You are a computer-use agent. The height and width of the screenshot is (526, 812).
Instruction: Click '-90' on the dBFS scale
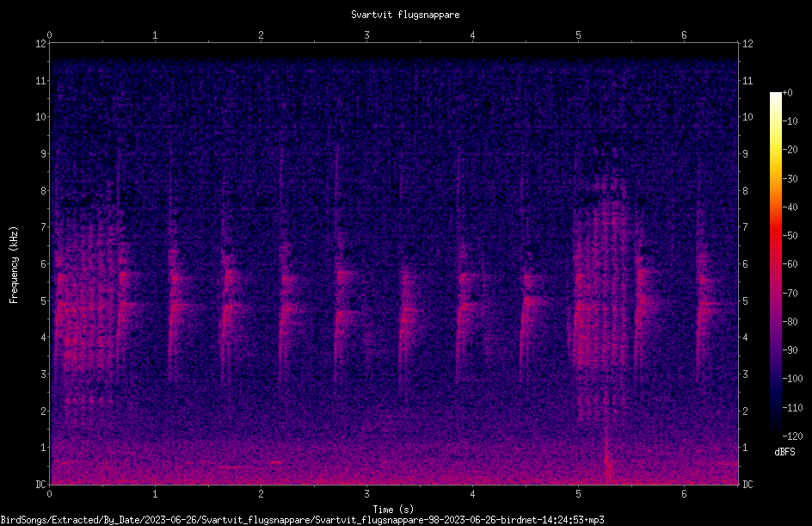point(790,350)
